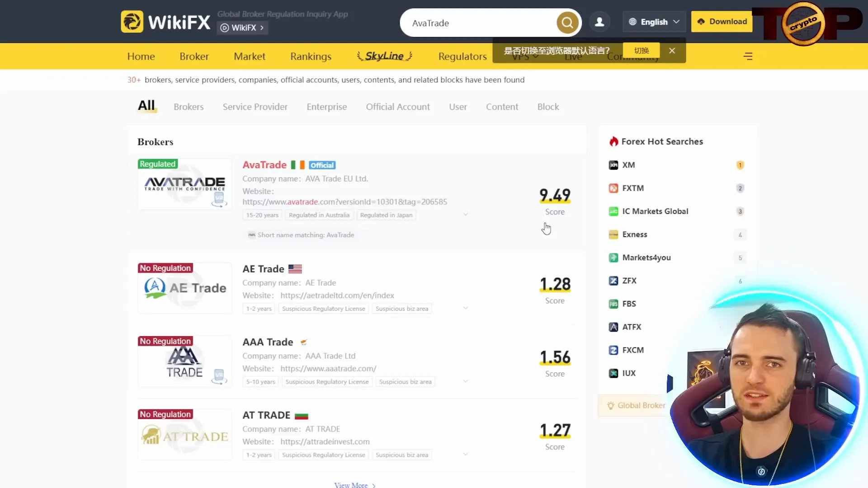Click the Download button
The width and height of the screenshot is (868, 488).
(722, 22)
